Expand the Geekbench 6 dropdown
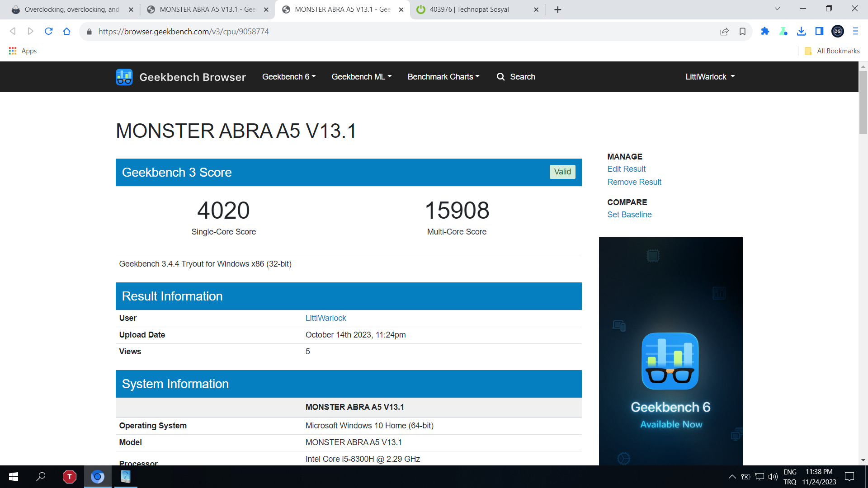 [x=289, y=77]
